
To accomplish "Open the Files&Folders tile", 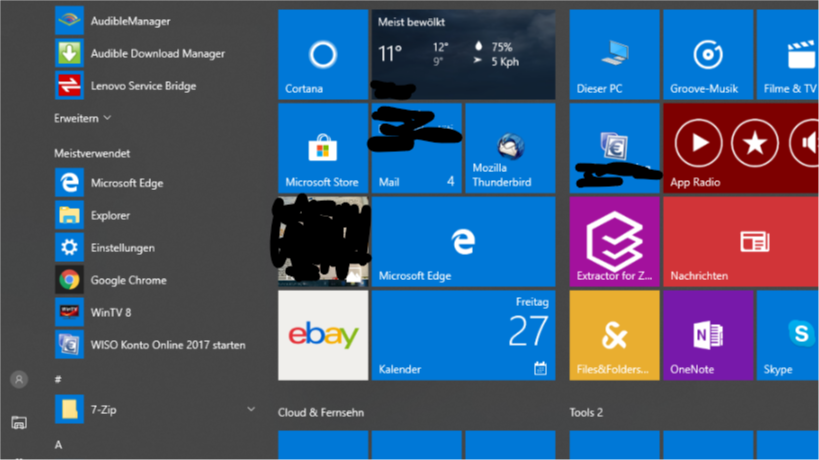I will tap(614, 335).
